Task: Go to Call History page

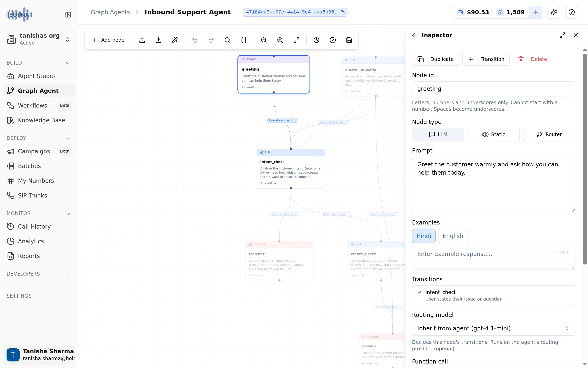Action: [x=39, y=227]
